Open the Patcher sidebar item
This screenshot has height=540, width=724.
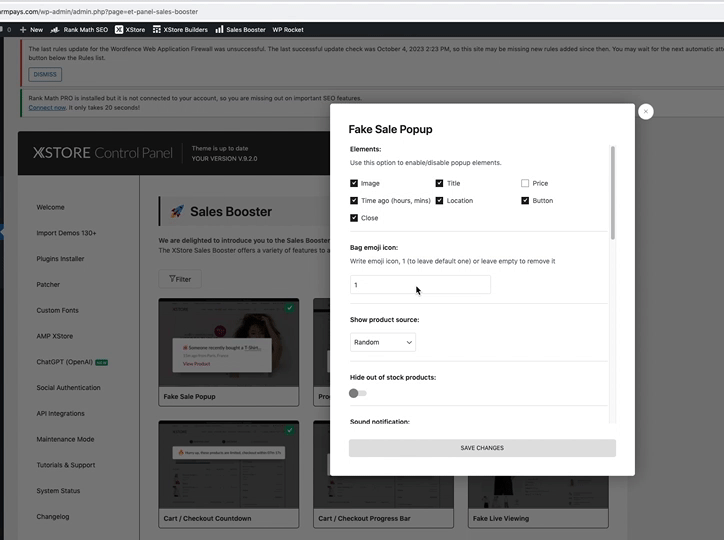(x=48, y=285)
